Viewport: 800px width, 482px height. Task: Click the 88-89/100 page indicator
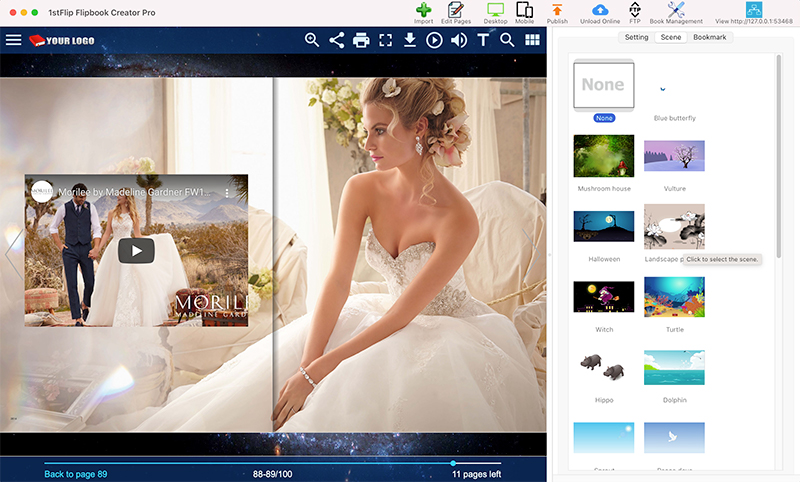pos(272,474)
